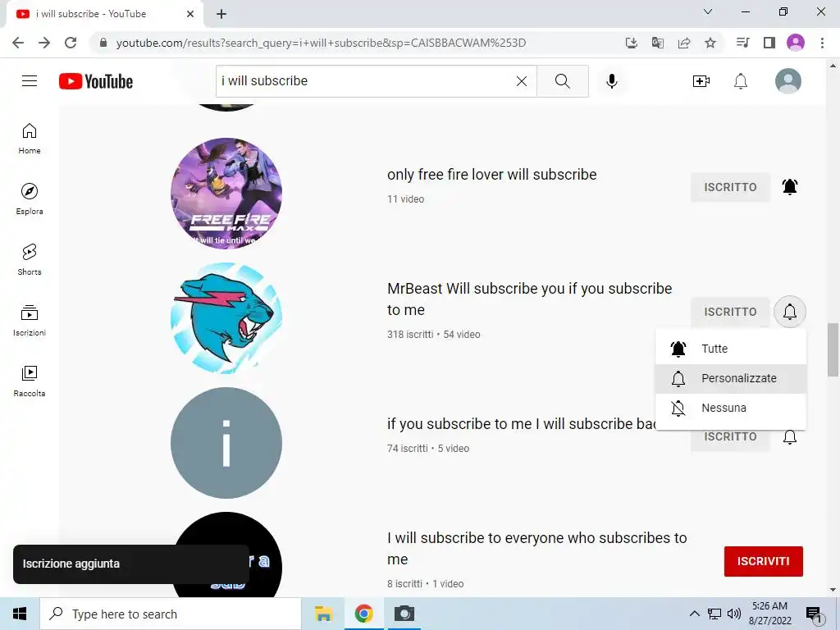Click bell for 'if you subscribe to me' channel

[790, 436]
